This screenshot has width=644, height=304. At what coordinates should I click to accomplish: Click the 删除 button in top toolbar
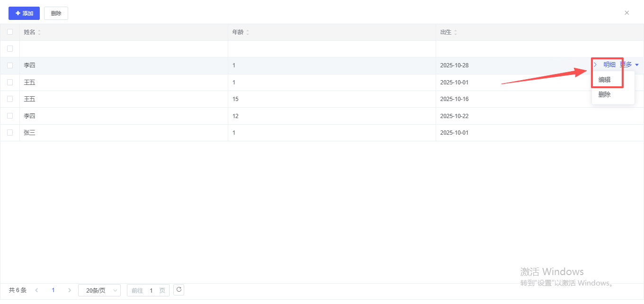[56, 13]
